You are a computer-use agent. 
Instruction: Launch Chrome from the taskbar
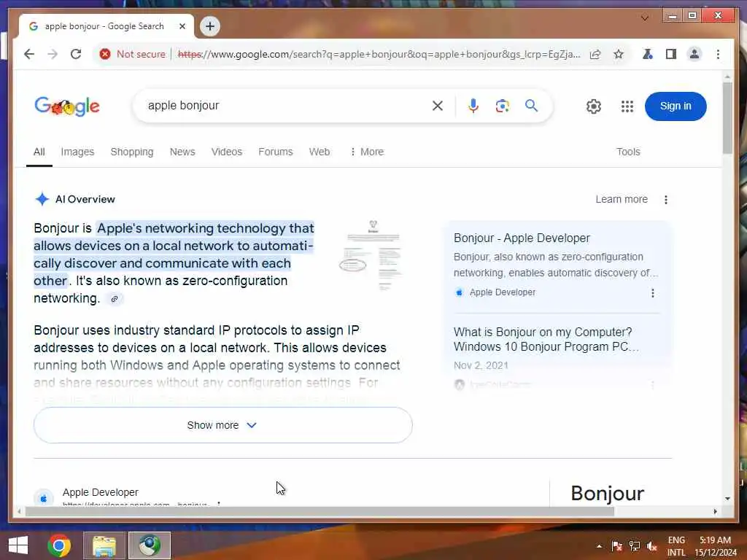(x=59, y=545)
